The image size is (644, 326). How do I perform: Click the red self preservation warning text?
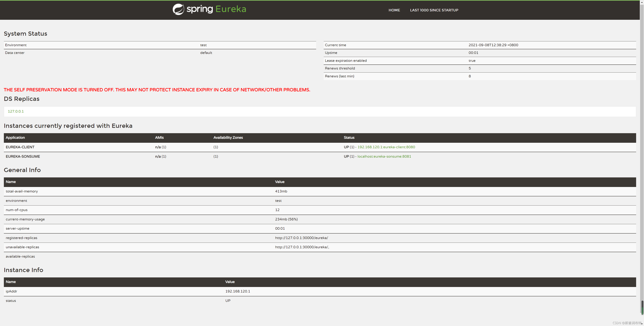(x=157, y=90)
